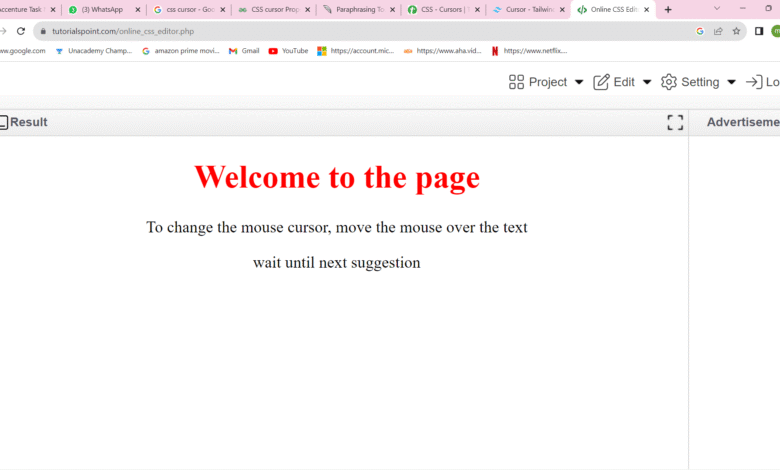Open the YouTube bookmark
780x470 pixels.
(x=288, y=51)
